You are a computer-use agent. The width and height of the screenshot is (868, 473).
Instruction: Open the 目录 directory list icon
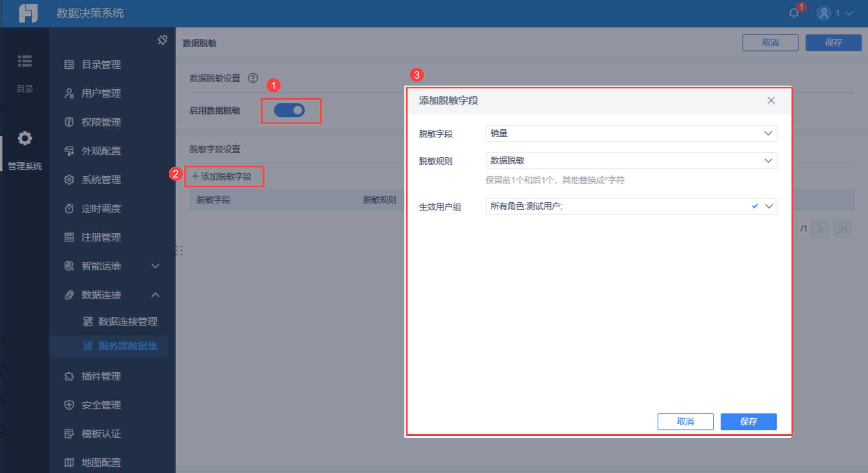coord(25,61)
